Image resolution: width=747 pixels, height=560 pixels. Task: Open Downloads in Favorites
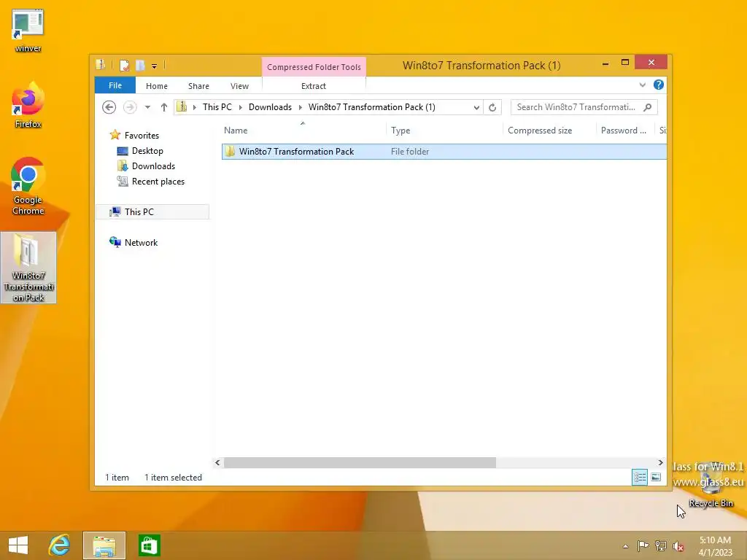coord(153,166)
